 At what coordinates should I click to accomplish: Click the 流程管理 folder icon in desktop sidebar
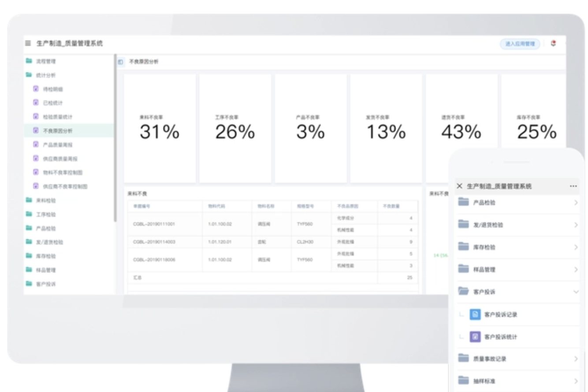point(29,61)
